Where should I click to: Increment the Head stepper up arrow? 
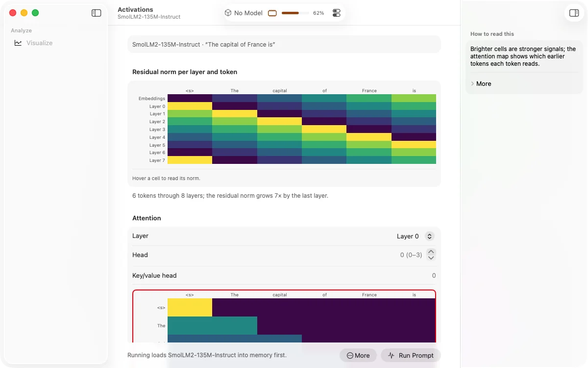(x=431, y=252)
